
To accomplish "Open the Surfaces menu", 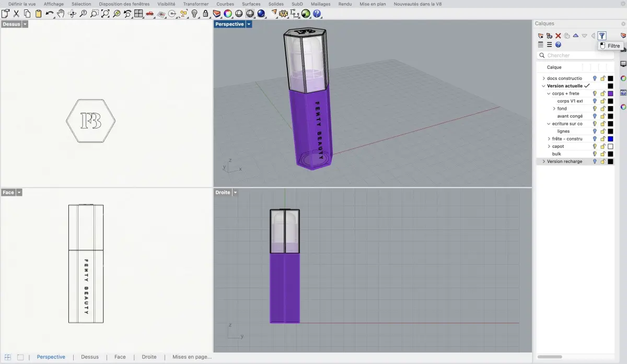I will 251,4.
